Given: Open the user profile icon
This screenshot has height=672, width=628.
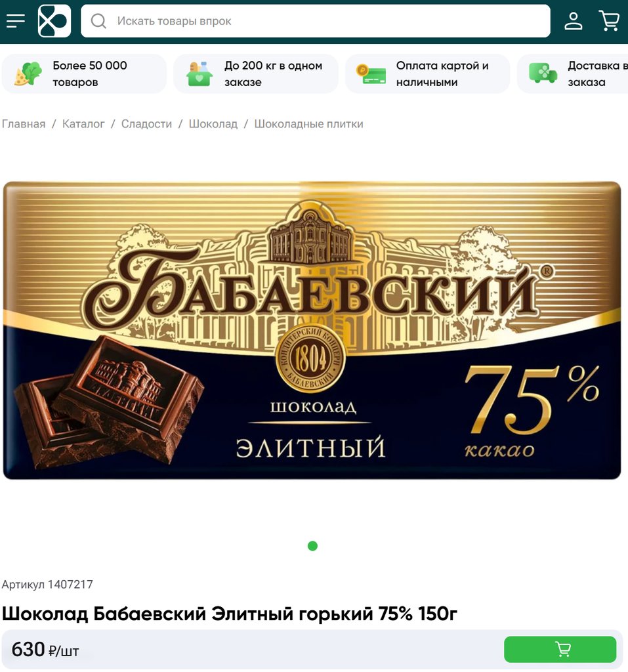Looking at the screenshot, I should 573,20.
